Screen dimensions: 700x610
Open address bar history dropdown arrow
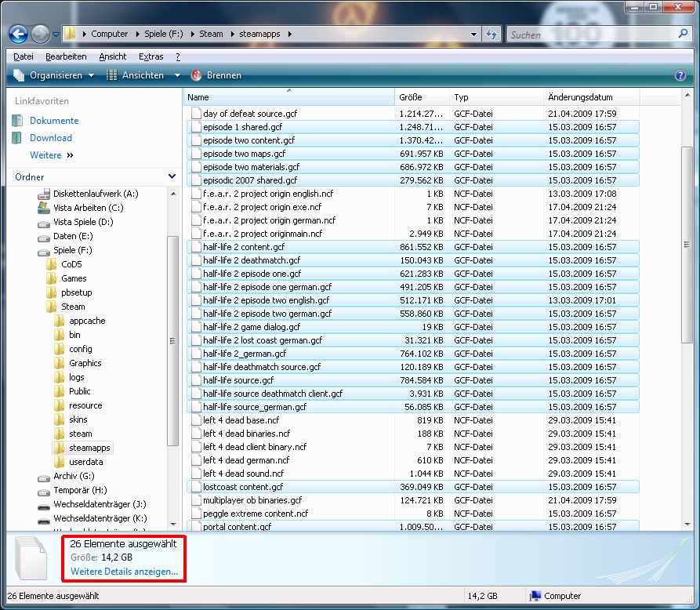473,34
